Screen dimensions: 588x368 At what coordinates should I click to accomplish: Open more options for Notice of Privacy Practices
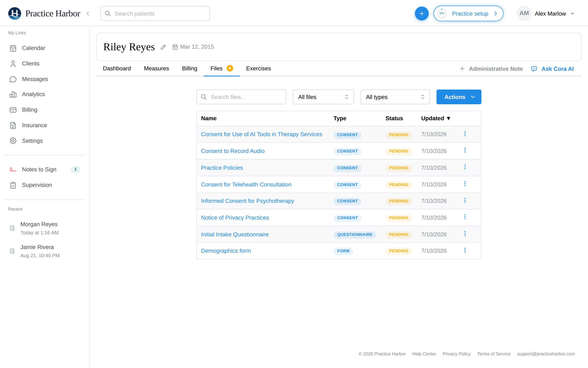465,217
